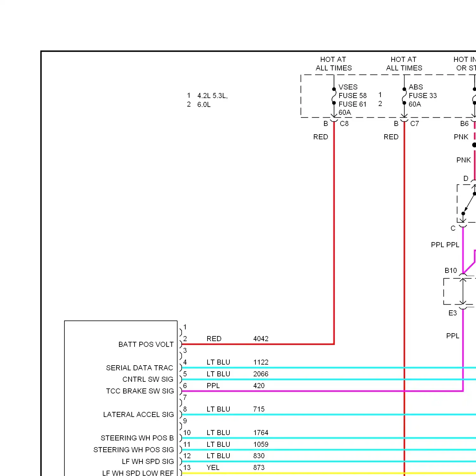The image size is (476, 476).
Task: Select the 'LT BLU' label beside circuit 1122
Action: click(218, 362)
